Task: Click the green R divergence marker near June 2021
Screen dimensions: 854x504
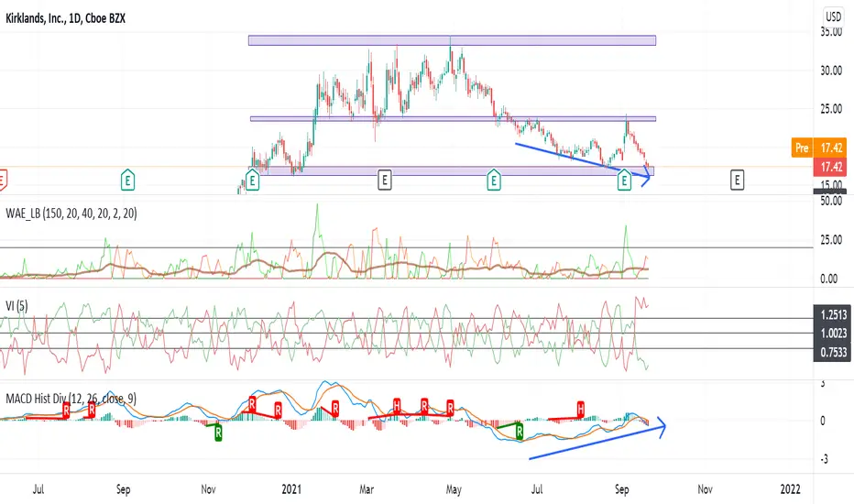Action: click(520, 433)
